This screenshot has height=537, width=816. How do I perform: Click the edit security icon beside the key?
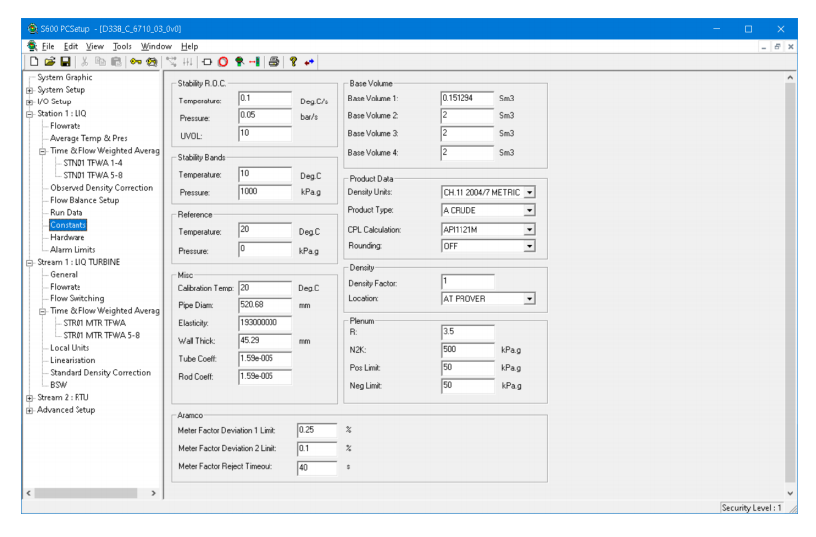point(151,62)
